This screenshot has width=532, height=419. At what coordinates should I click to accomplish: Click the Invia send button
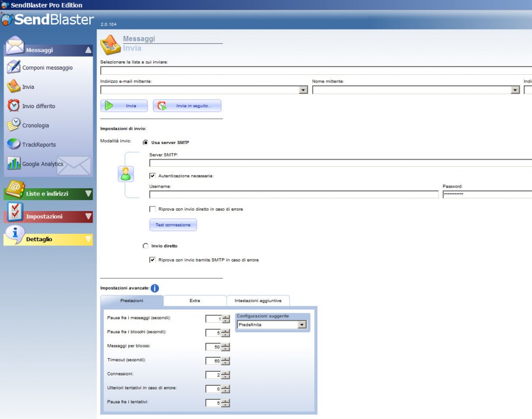(124, 106)
